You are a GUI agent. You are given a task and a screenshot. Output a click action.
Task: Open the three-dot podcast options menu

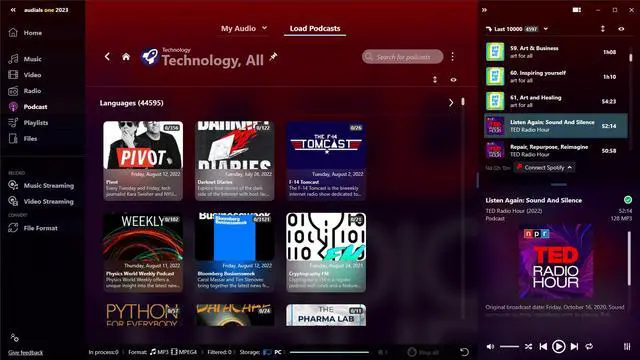click(x=452, y=57)
